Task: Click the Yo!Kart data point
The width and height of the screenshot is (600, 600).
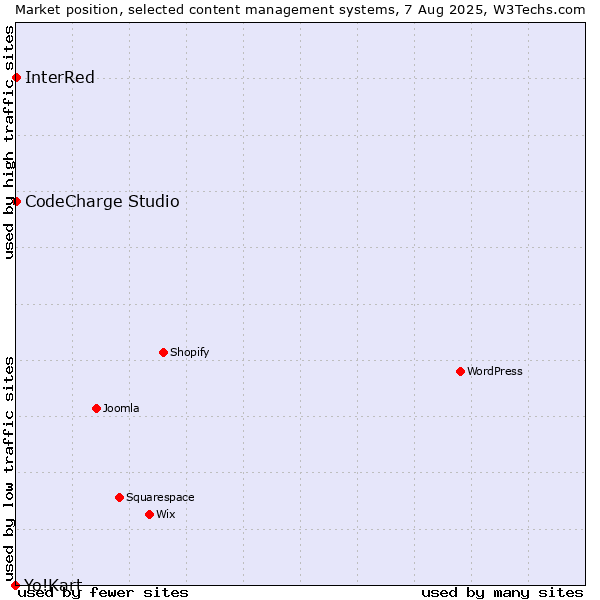Action: click(x=15, y=585)
